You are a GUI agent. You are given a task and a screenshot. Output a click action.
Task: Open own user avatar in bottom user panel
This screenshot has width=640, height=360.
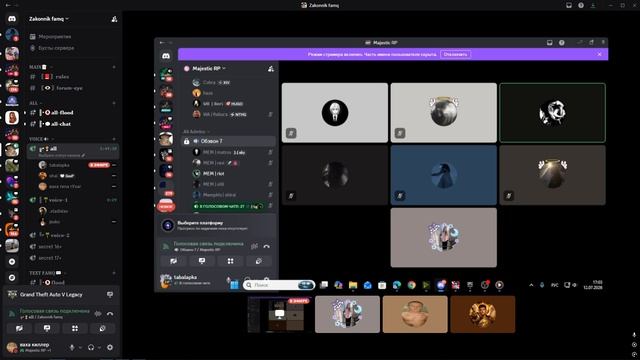point(12,347)
